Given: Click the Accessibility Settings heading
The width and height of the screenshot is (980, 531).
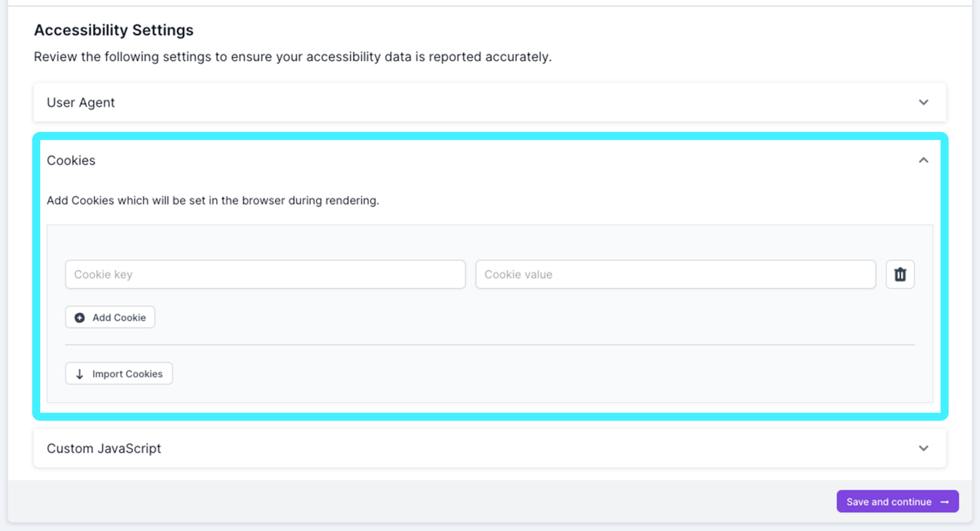Looking at the screenshot, I should pos(113,30).
